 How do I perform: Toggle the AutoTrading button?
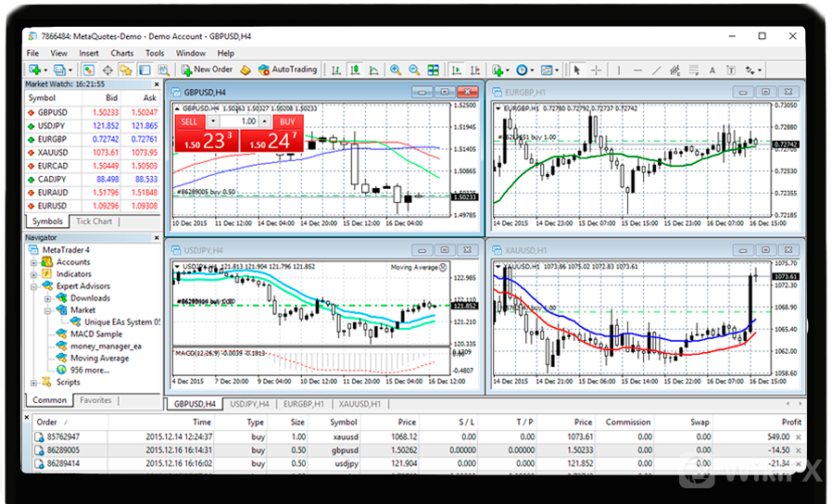pos(287,69)
